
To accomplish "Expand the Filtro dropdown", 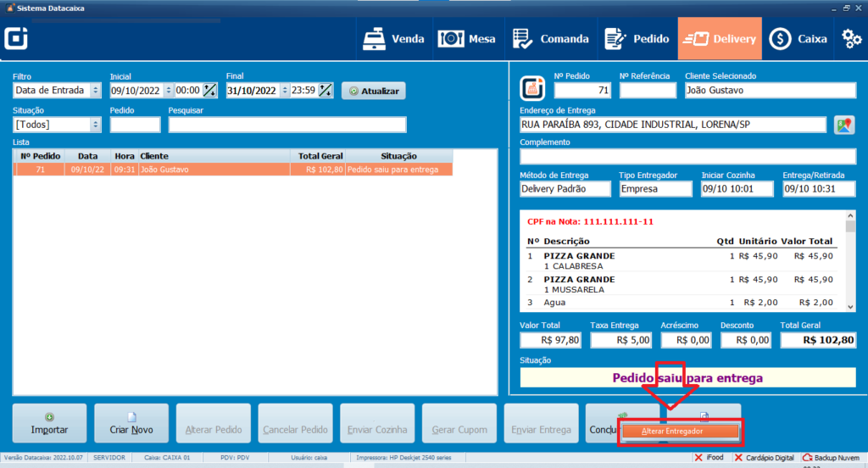I will [95, 91].
